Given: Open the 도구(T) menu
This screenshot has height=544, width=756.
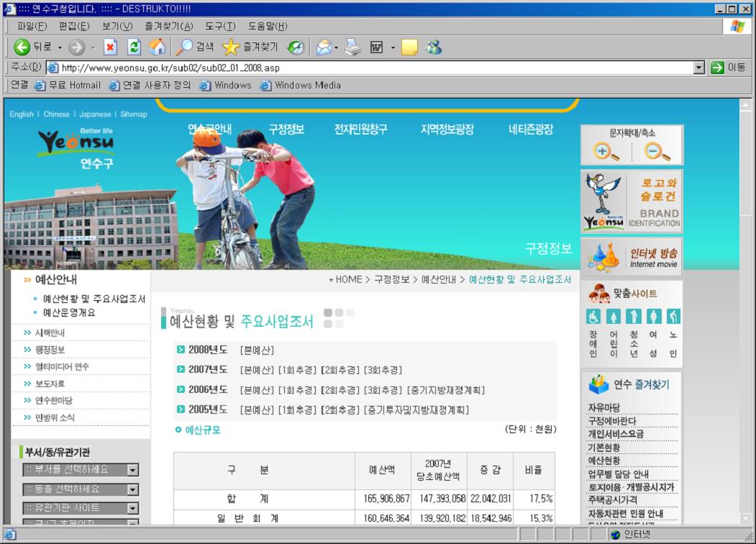Looking at the screenshot, I should (220, 26).
